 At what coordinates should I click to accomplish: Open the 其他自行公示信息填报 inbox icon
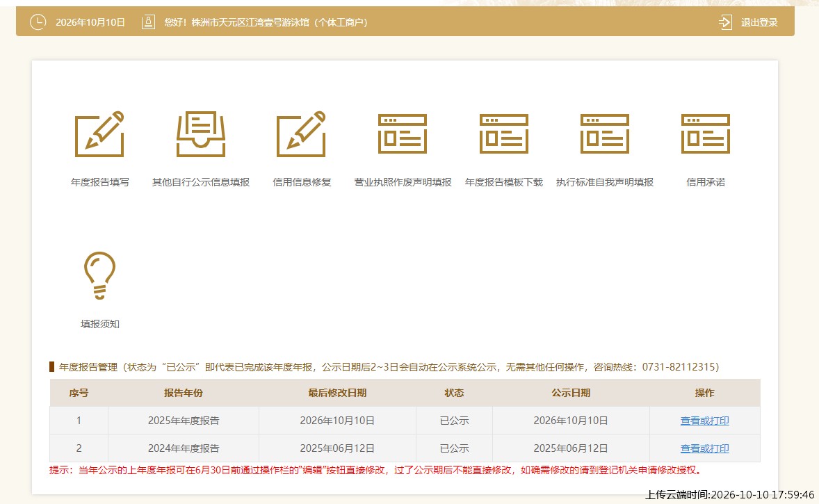(x=201, y=133)
